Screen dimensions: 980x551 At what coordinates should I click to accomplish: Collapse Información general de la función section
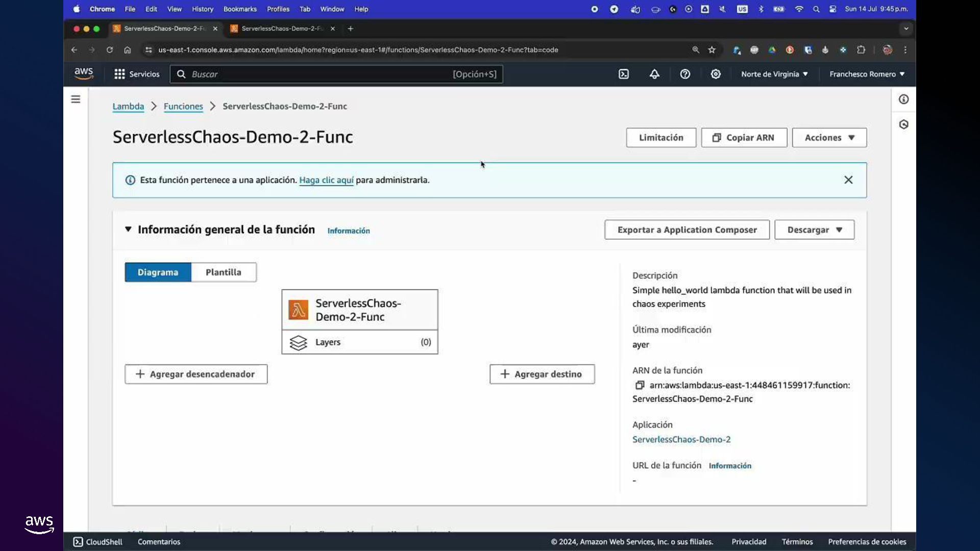click(128, 230)
